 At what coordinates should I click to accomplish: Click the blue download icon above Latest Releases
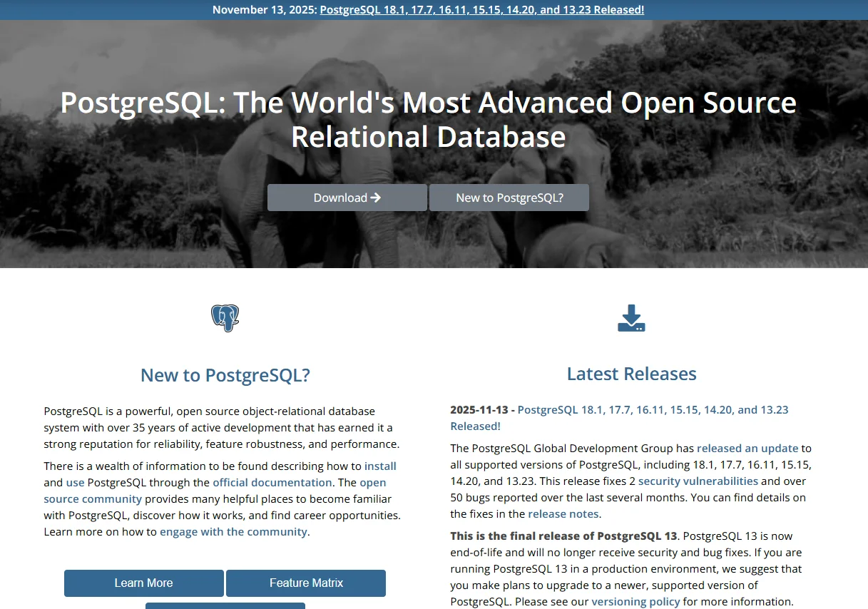coord(631,318)
